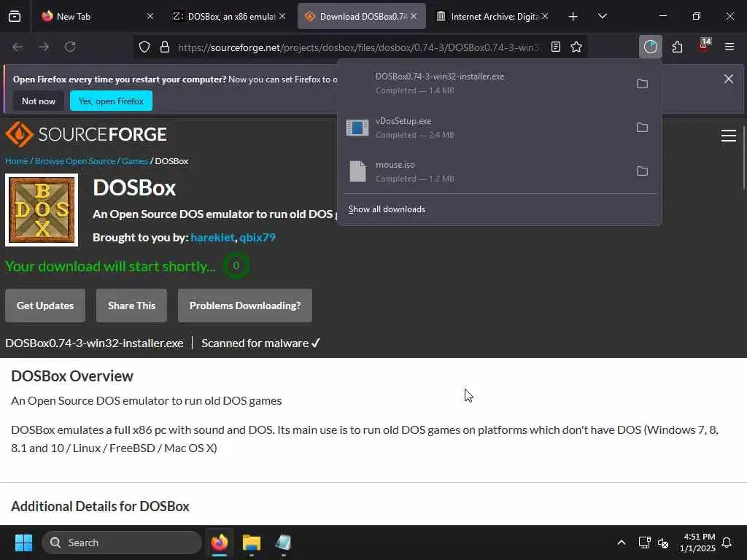This screenshot has height=560, width=747.
Task: Open Firefox application menu
Action: click(729, 47)
